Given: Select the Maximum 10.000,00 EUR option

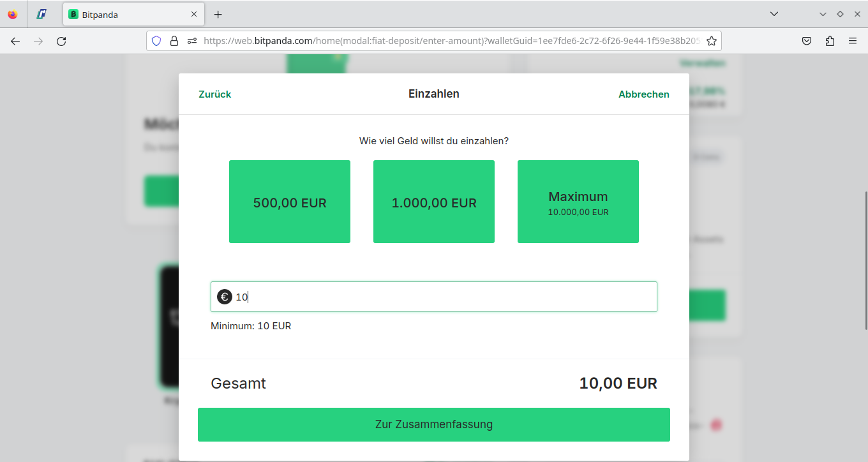Looking at the screenshot, I should click(x=578, y=202).
